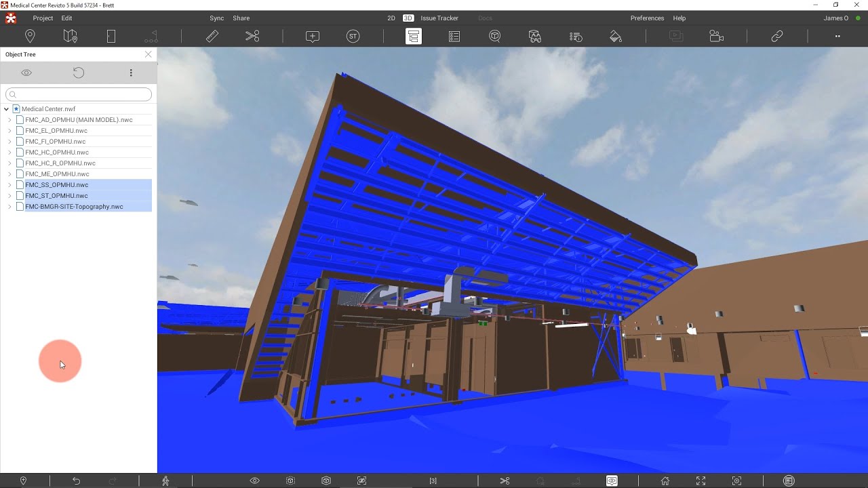Open the search sets cube magnifier icon
The width and height of the screenshot is (868, 488).
point(495,37)
